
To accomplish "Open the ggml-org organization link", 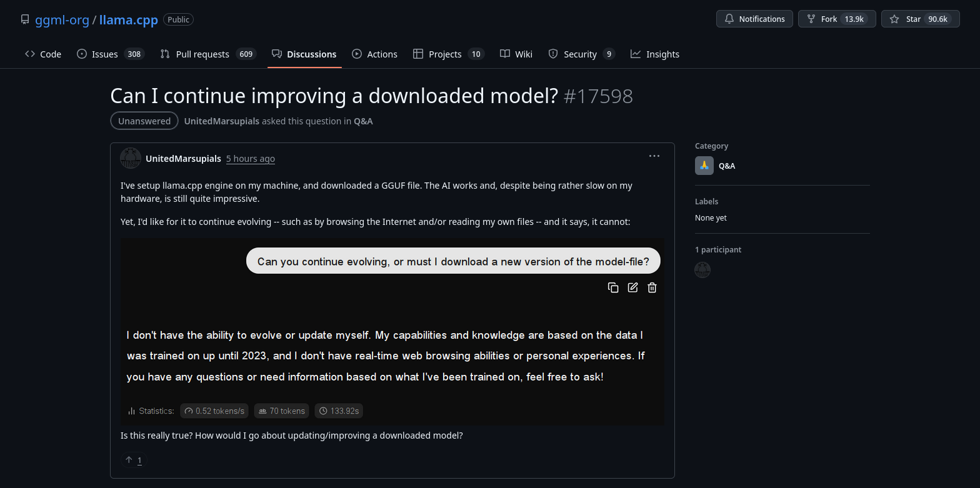I will (x=62, y=19).
